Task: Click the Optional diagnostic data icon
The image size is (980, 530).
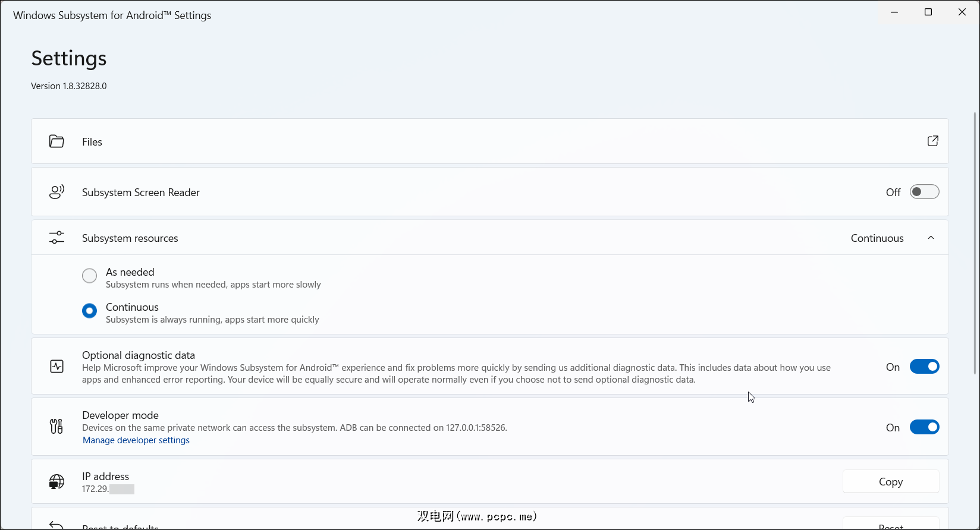Action: [x=56, y=367]
